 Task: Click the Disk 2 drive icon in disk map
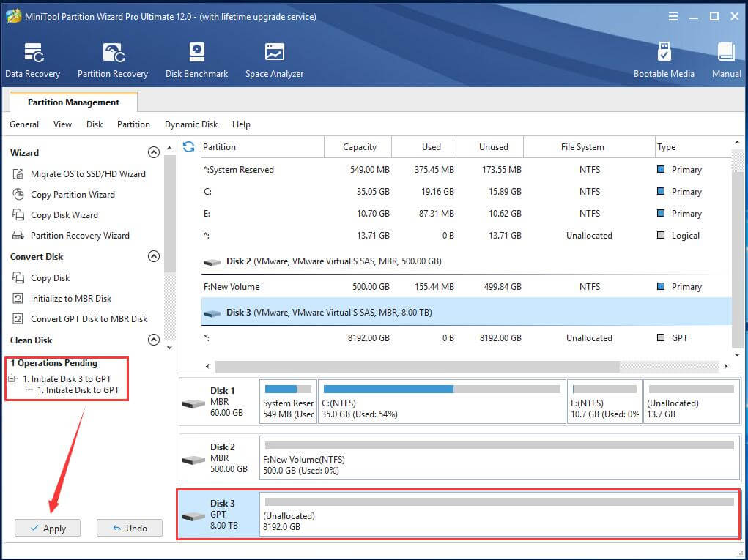(193, 460)
